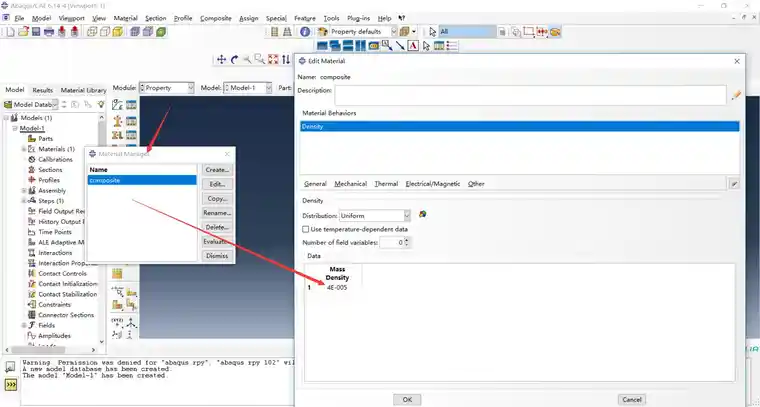Click the bulleted list icon in annotation toolbar

[x=452, y=46]
